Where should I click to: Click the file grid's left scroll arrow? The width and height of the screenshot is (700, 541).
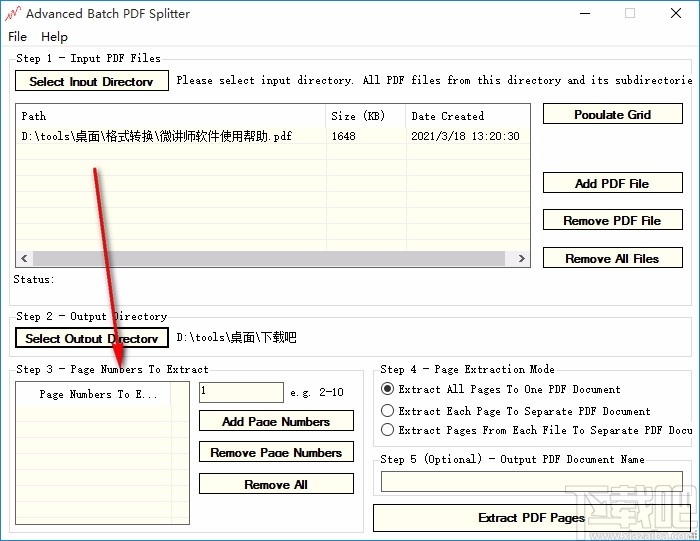tap(24, 258)
